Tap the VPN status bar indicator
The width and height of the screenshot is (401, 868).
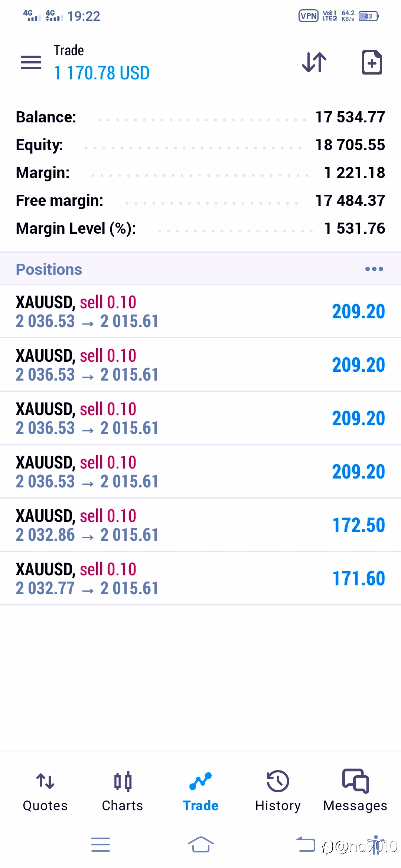(x=309, y=16)
